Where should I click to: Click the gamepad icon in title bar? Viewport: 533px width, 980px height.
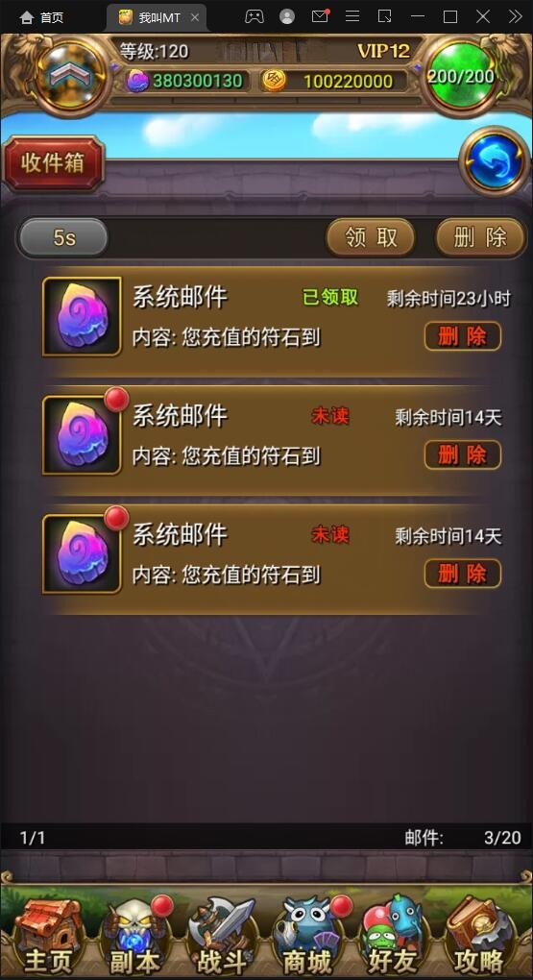(x=254, y=17)
